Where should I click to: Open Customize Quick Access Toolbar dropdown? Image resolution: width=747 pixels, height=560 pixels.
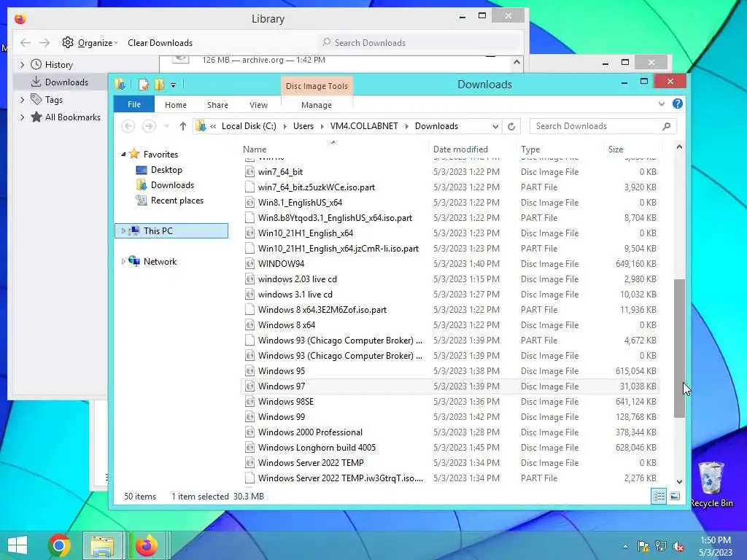tap(174, 85)
